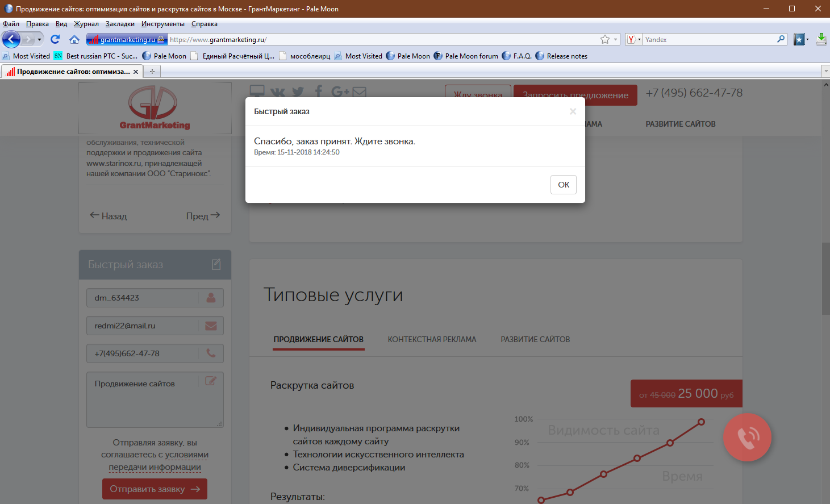Click the person icon beside dm_634423

pos(211,298)
